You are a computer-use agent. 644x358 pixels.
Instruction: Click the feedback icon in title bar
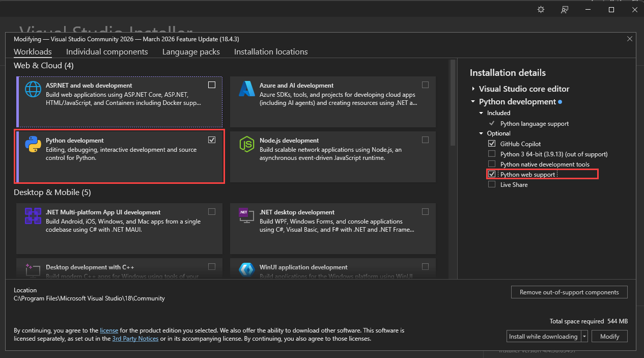(564, 9)
